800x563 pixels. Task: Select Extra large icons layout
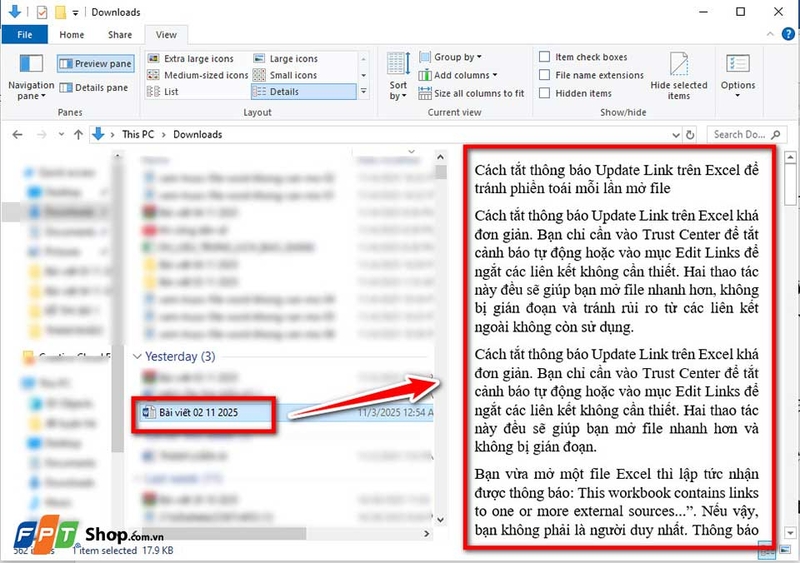tap(191, 59)
